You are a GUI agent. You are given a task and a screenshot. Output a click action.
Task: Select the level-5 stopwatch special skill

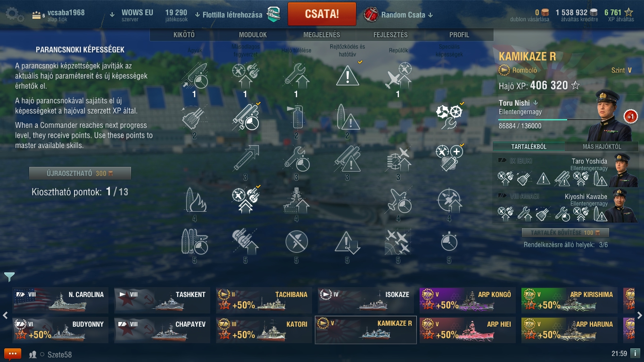449,242
